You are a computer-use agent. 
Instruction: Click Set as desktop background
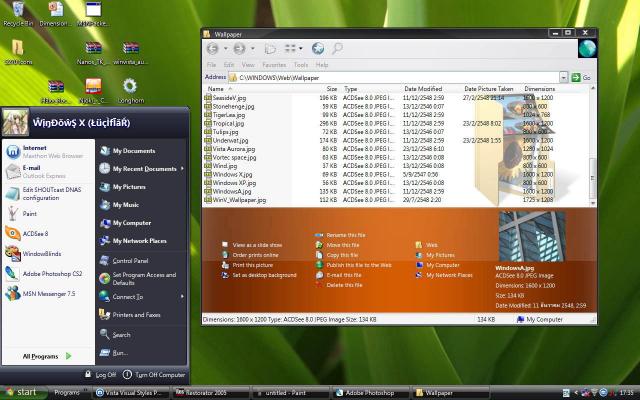pyautogui.click(x=264, y=275)
